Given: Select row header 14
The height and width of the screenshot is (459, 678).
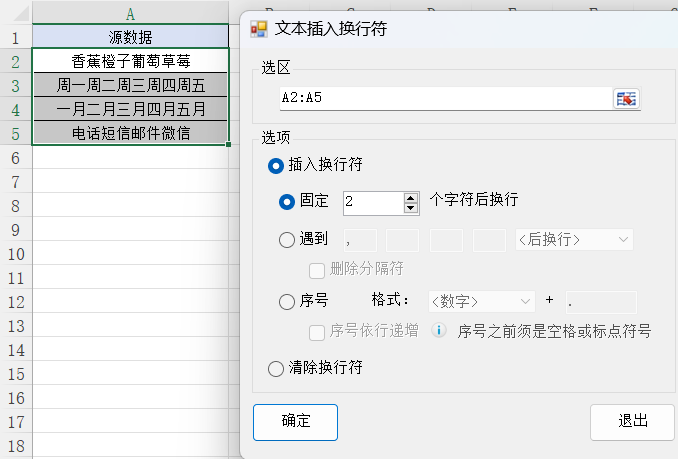Looking at the screenshot, I should [16, 350].
